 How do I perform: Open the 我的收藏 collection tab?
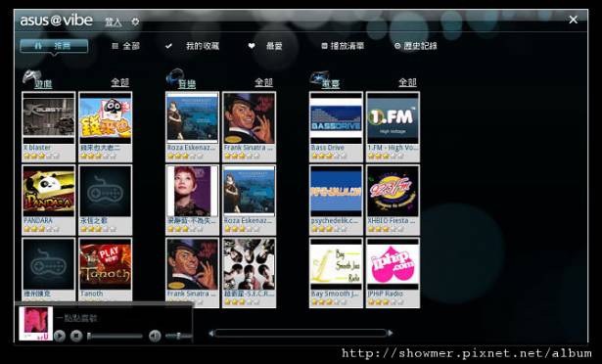click(203, 46)
